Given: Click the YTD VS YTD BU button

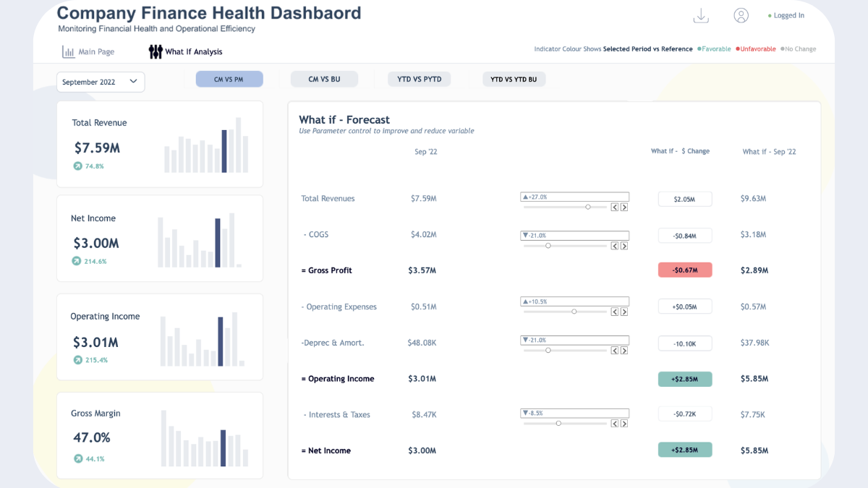Looking at the screenshot, I should point(514,79).
